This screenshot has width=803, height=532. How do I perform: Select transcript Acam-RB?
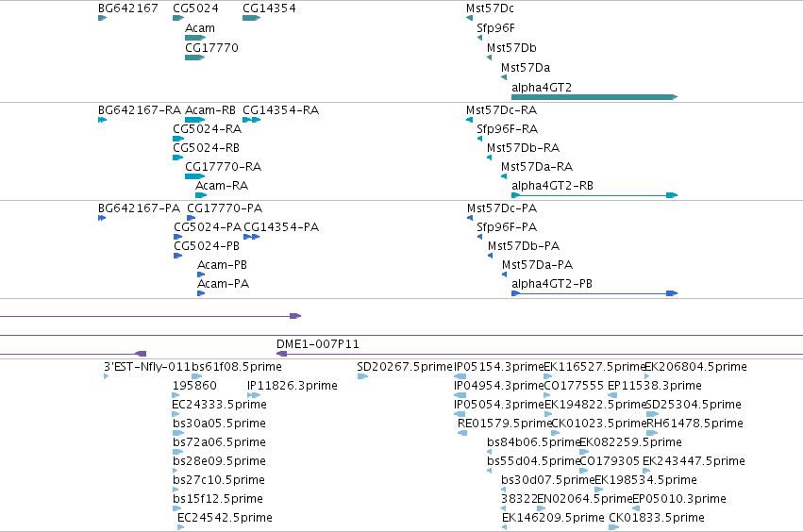[x=210, y=110]
